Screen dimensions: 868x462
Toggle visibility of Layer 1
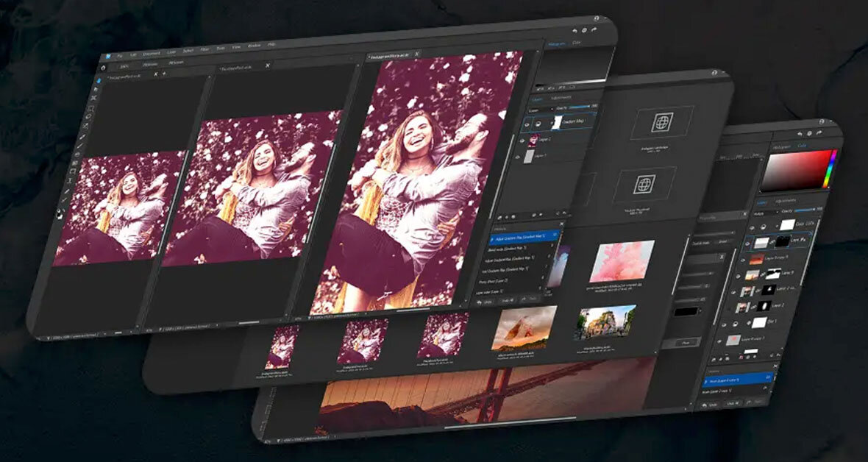point(519,156)
